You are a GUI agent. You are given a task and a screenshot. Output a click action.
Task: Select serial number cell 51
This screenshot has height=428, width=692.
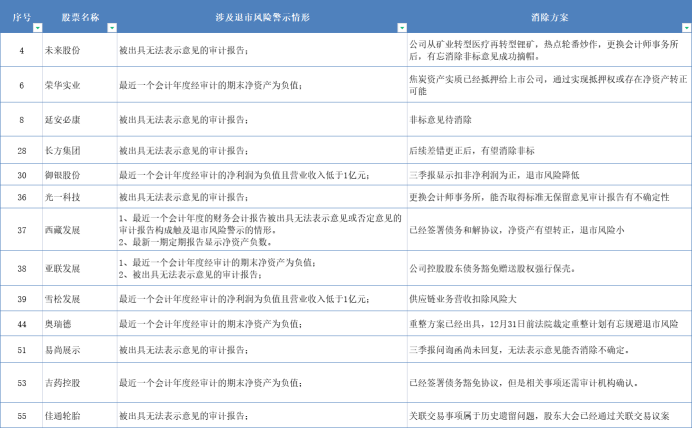click(22, 350)
